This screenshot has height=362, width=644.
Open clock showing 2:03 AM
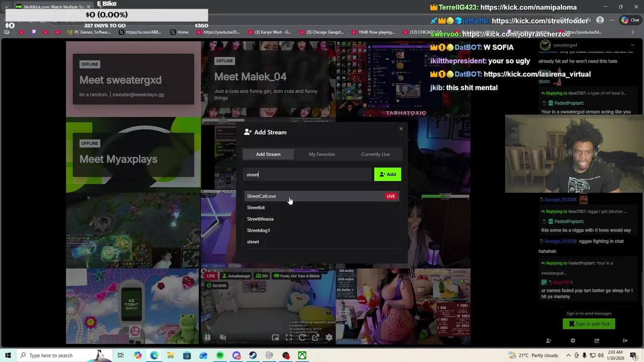615,355
